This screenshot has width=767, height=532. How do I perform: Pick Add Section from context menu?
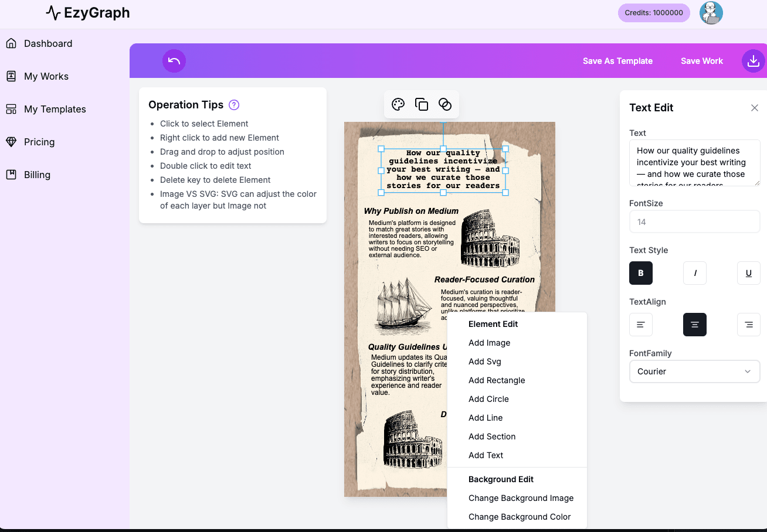(x=492, y=436)
